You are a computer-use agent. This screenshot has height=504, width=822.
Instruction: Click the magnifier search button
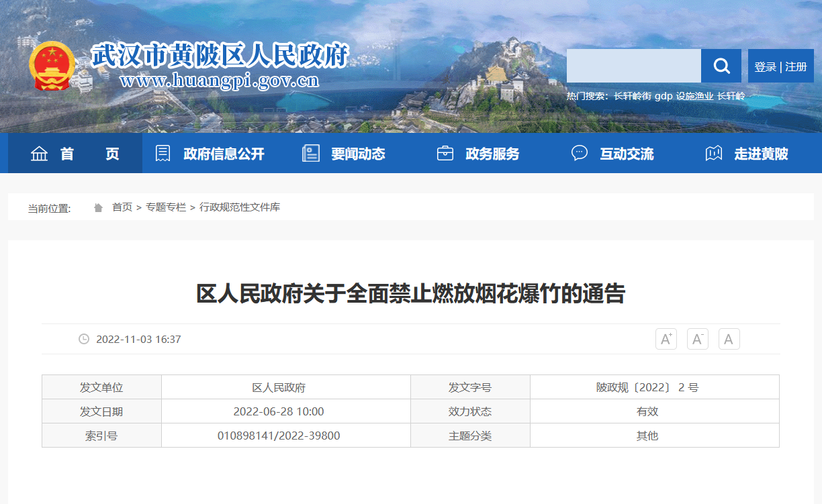(x=721, y=66)
